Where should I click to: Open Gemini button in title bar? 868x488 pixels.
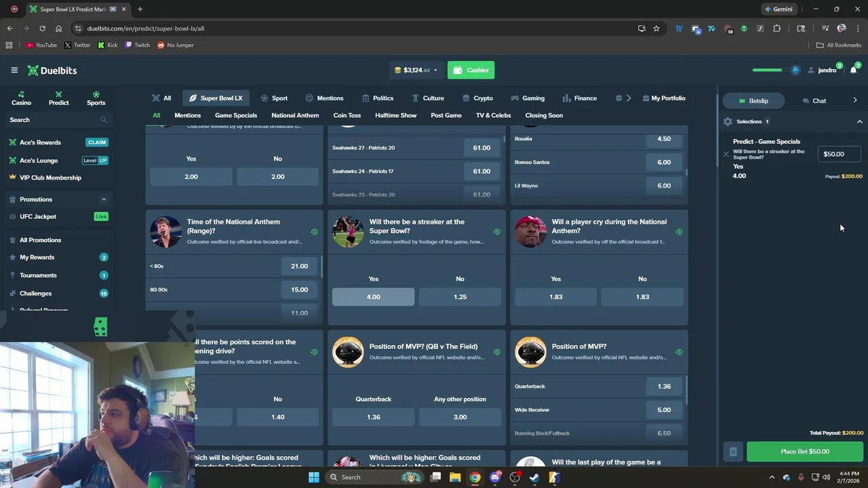(778, 9)
